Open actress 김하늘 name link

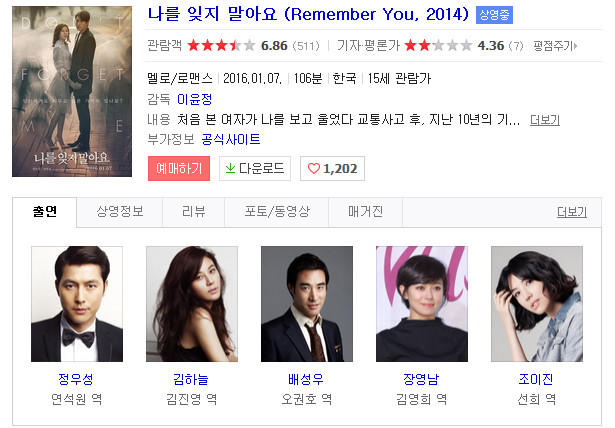[191, 379]
